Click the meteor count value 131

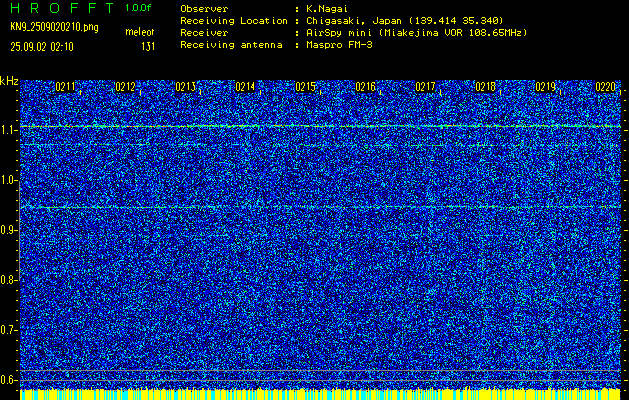148,47
